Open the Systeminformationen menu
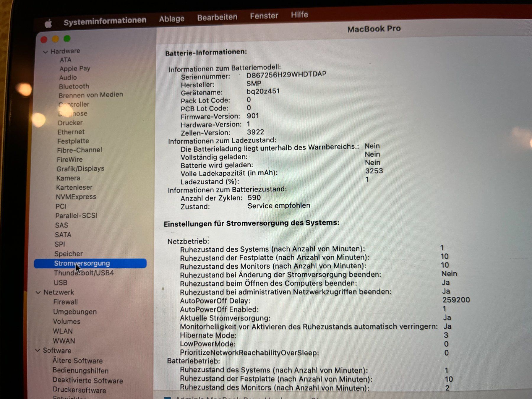 pos(105,21)
